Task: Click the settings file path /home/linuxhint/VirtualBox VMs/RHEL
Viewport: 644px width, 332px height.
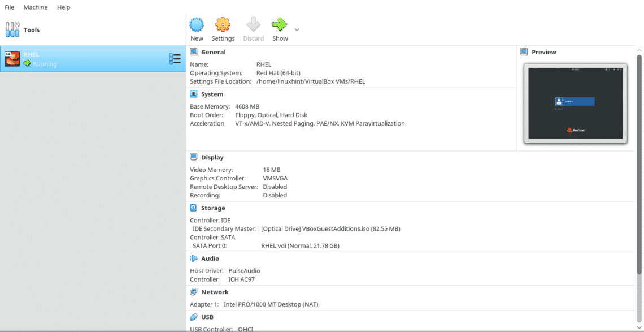Action: pyautogui.click(x=311, y=81)
